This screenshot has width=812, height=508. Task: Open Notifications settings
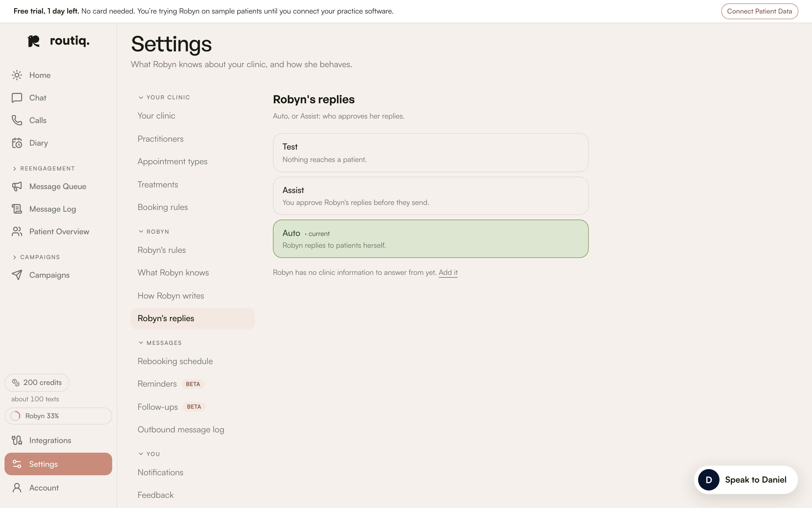[193, 472]
